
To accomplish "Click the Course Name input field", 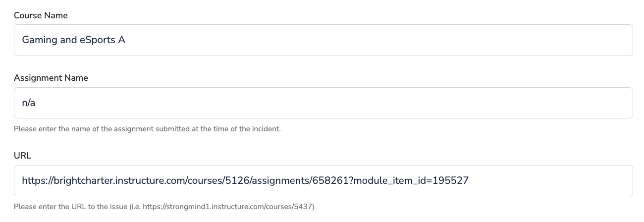I will pos(323,40).
